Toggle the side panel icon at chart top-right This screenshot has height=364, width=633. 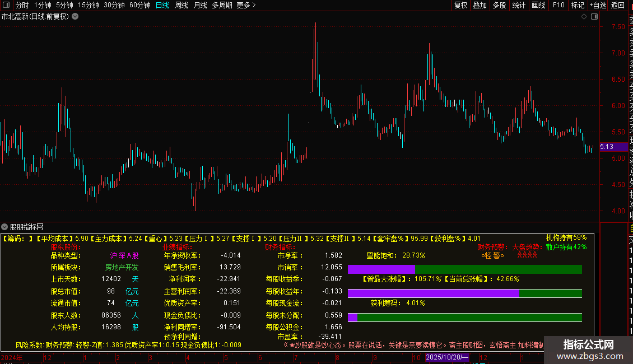(x=594, y=17)
